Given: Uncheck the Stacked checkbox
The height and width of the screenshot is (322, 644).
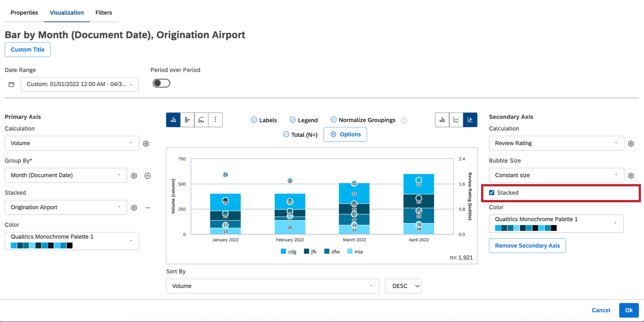Looking at the screenshot, I should tap(492, 193).
